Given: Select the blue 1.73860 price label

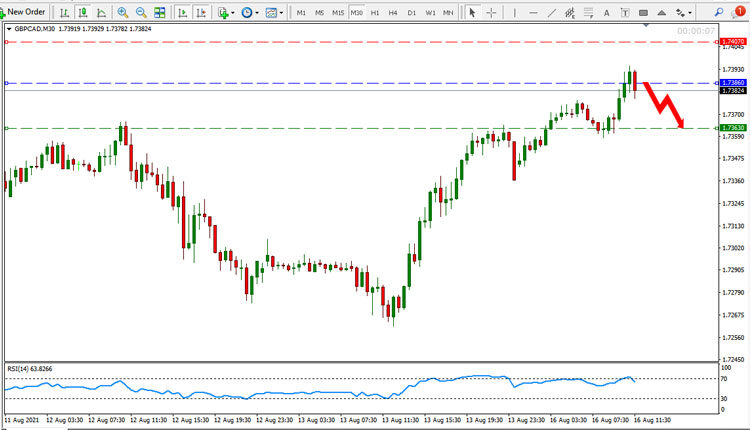Looking at the screenshot, I should point(733,83).
